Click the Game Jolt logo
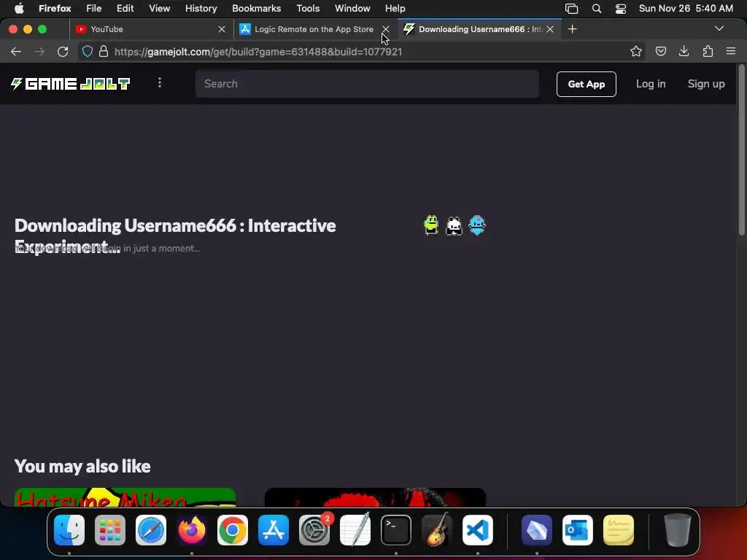 click(71, 84)
